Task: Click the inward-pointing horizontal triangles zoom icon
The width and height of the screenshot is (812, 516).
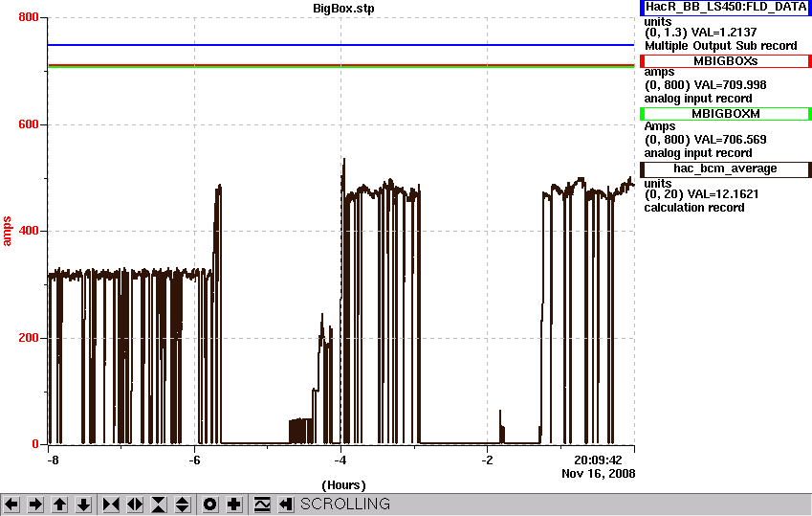Action: (x=111, y=505)
